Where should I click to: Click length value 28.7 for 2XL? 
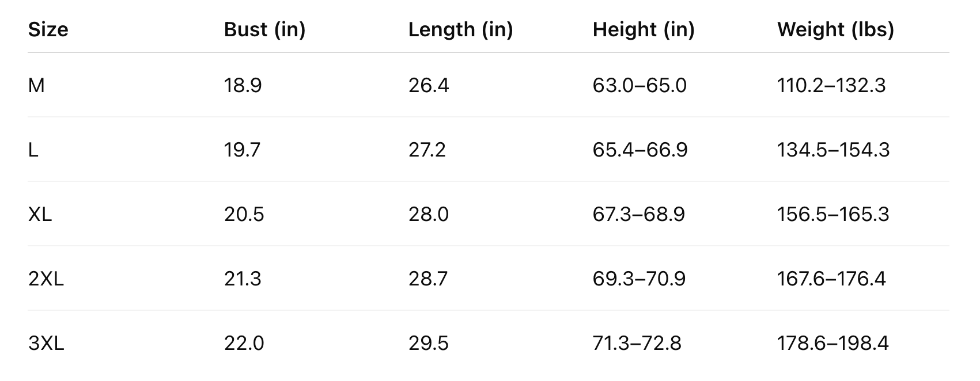[427, 279]
